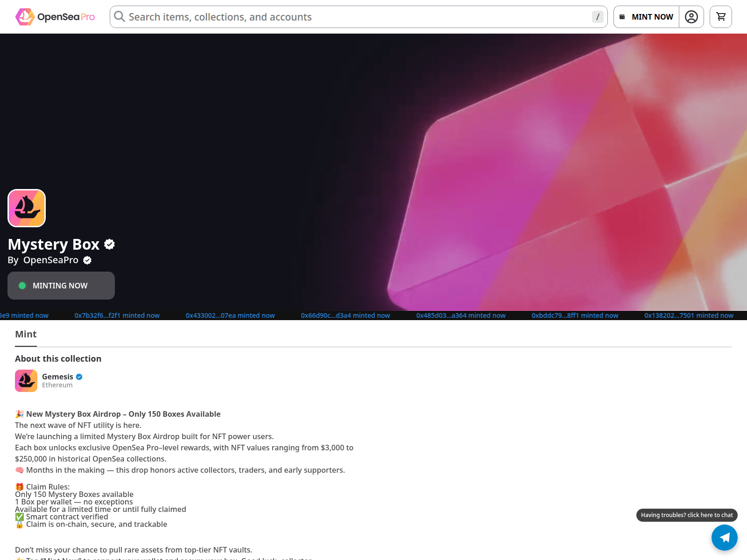
Task: Click 0x433002...07ea minted now ticker
Action: pyautogui.click(x=230, y=315)
